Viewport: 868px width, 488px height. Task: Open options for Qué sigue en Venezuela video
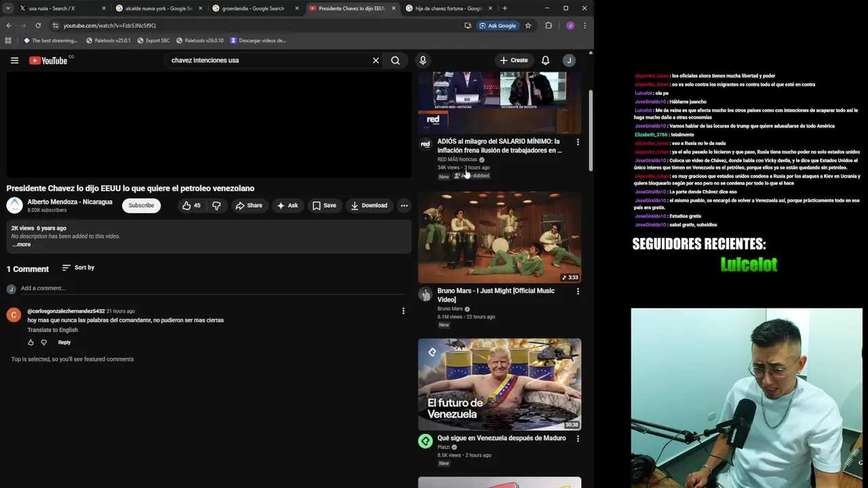578,439
